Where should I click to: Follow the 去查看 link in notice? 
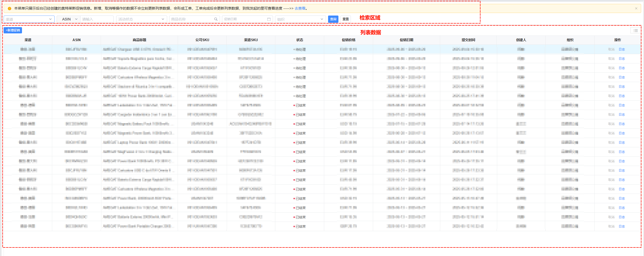(300, 9)
